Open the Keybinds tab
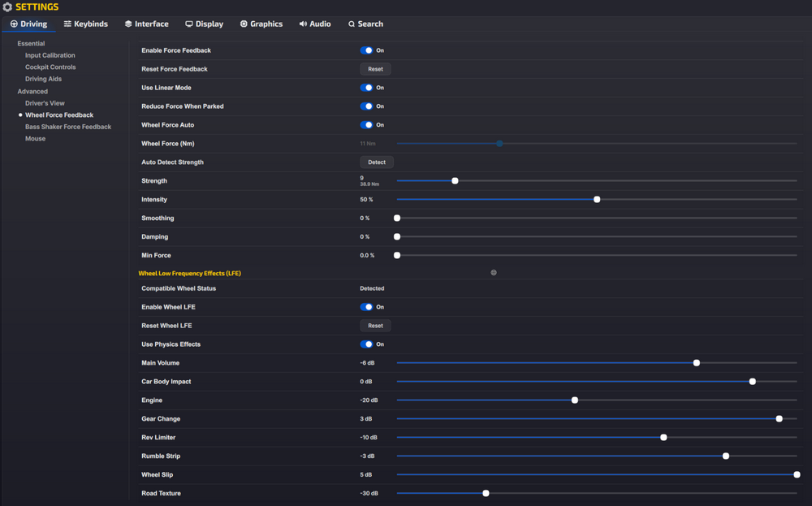 coord(85,24)
